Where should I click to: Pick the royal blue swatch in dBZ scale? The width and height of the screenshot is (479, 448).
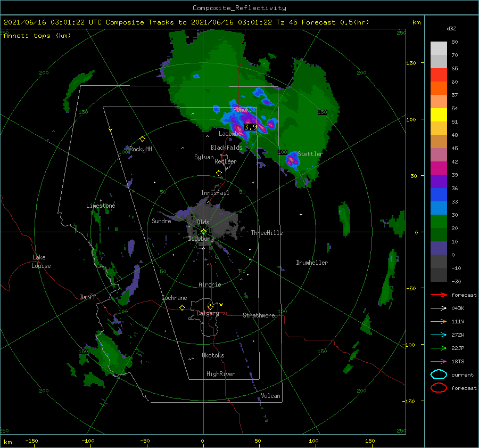439,194
